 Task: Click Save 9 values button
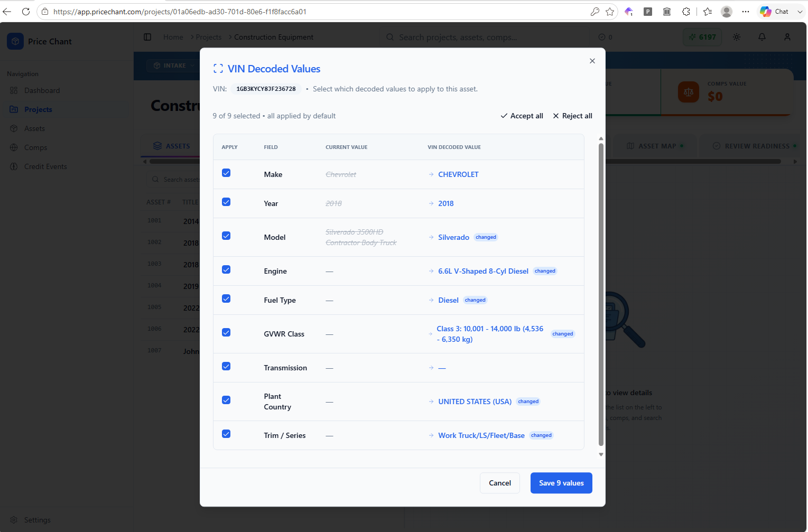click(x=561, y=483)
